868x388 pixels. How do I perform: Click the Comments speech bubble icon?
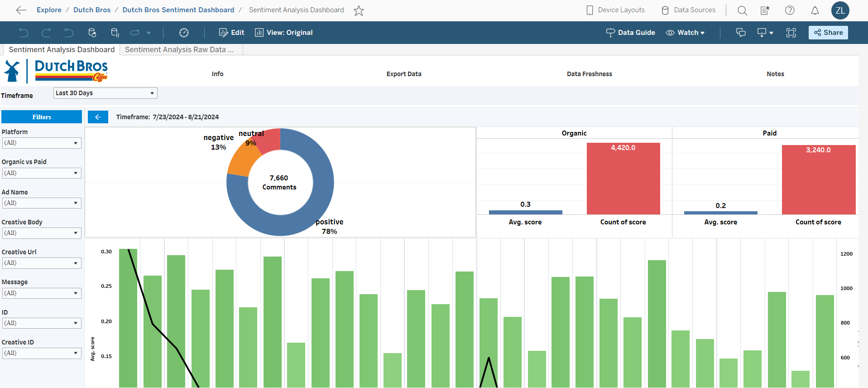741,33
